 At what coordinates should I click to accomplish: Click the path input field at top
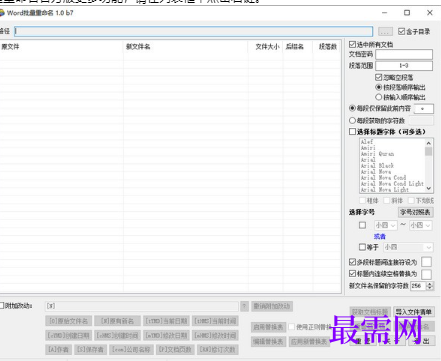(x=193, y=31)
